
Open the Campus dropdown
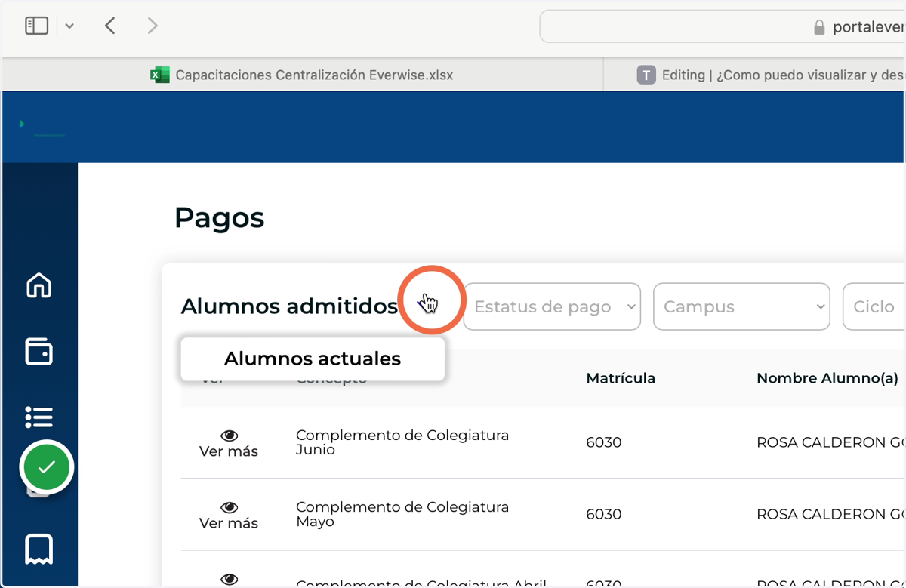pos(741,306)
